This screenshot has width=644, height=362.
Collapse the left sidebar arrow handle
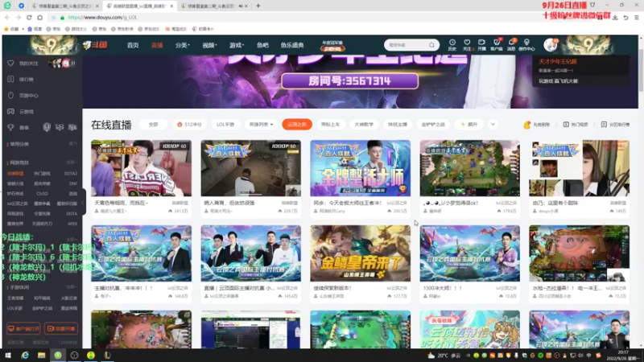(x=83, y=203)
